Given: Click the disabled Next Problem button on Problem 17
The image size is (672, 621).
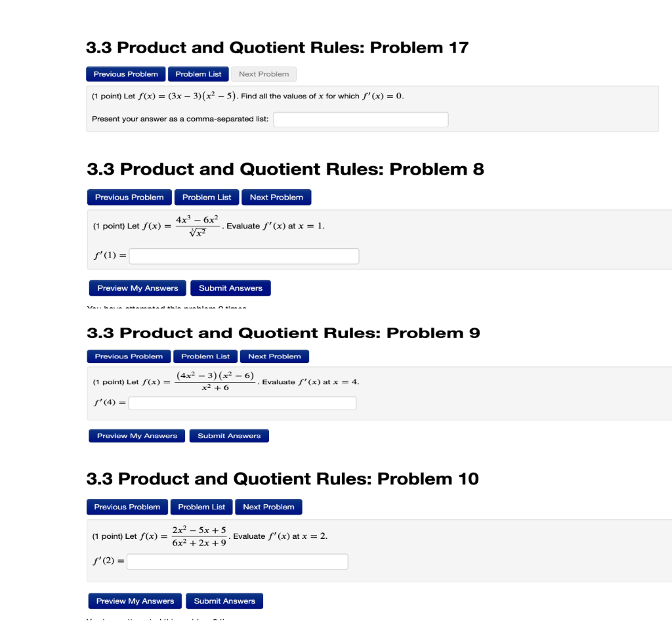Looking at the screenshot, I should (263, 74).
